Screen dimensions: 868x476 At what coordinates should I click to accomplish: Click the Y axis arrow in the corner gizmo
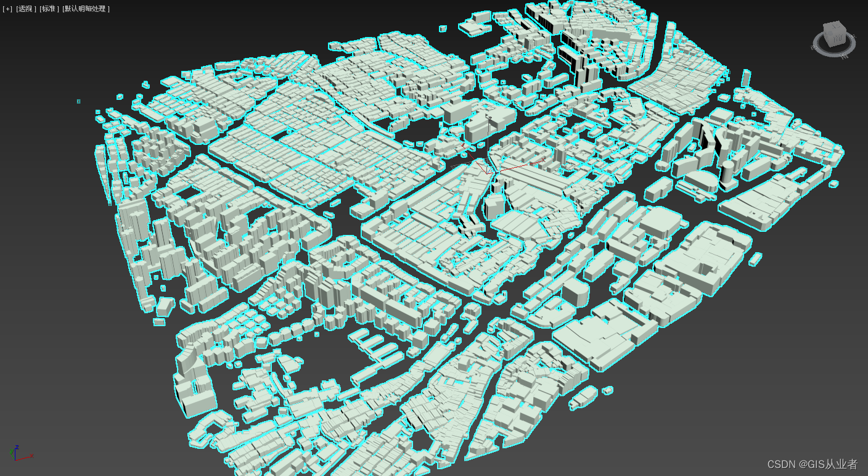[12, 452]
